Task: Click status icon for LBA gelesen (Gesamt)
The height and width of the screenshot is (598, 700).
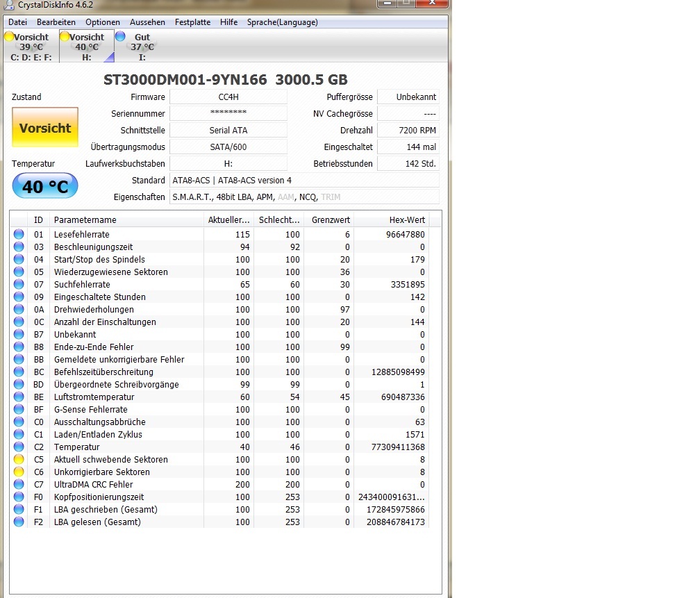Action: pos(19,522)
